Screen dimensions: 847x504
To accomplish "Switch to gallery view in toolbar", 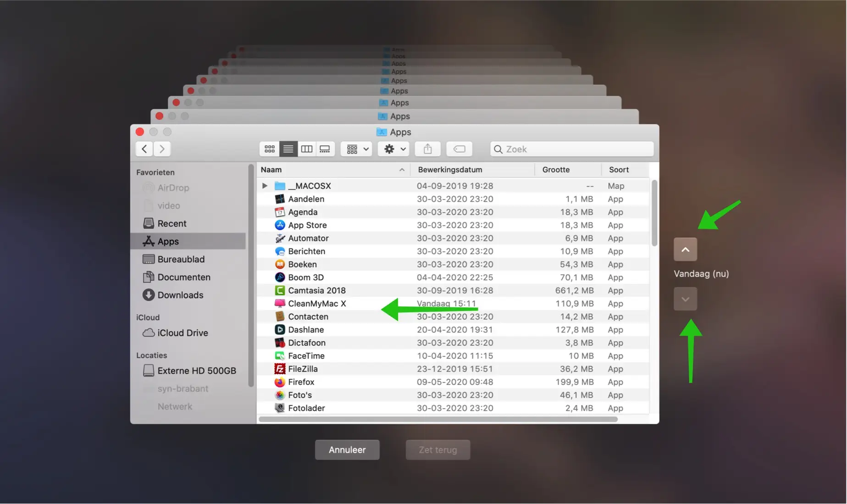I will (x=325, y=149).
